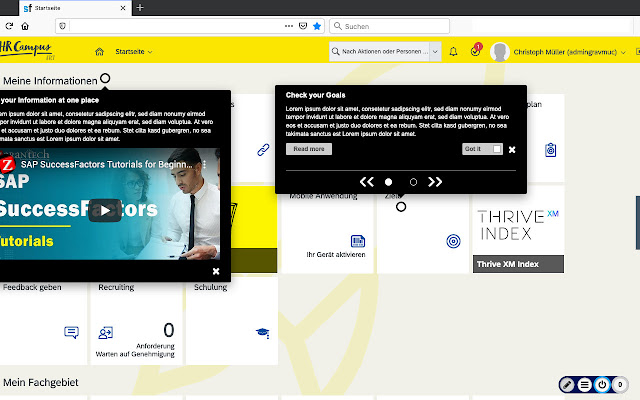This screenshot has width=640, height=400.
Task: Open the Startseite navigation dropdown
Action: point(134,51)
